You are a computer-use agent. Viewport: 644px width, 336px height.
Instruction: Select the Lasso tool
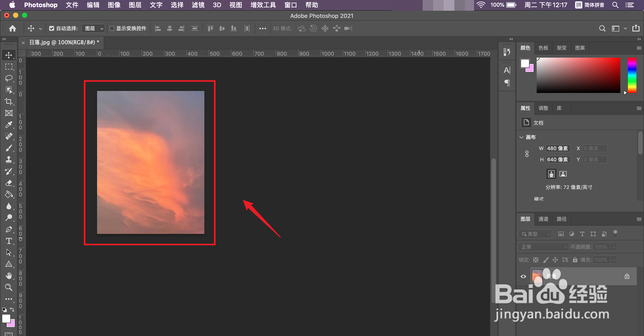pyautogui.click(x=9, y=78)
